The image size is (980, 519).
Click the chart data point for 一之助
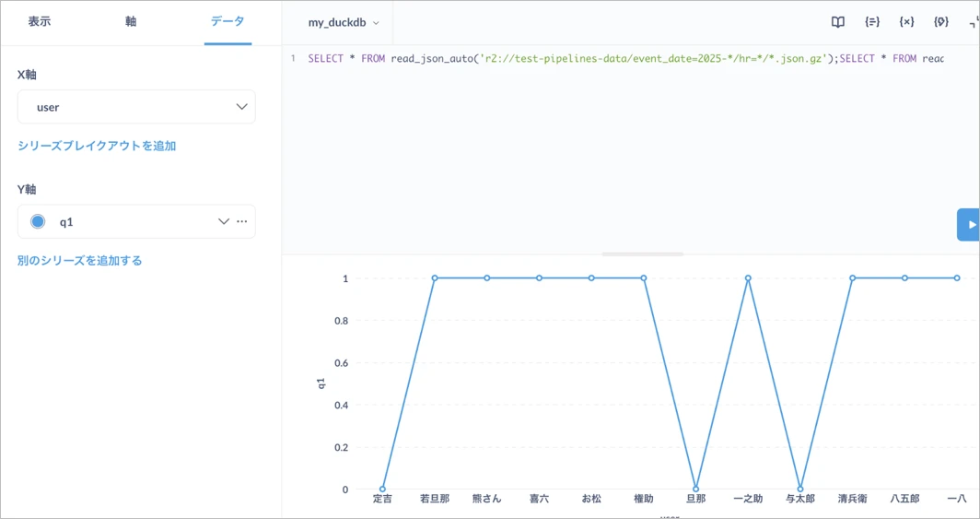click(748, 278)
